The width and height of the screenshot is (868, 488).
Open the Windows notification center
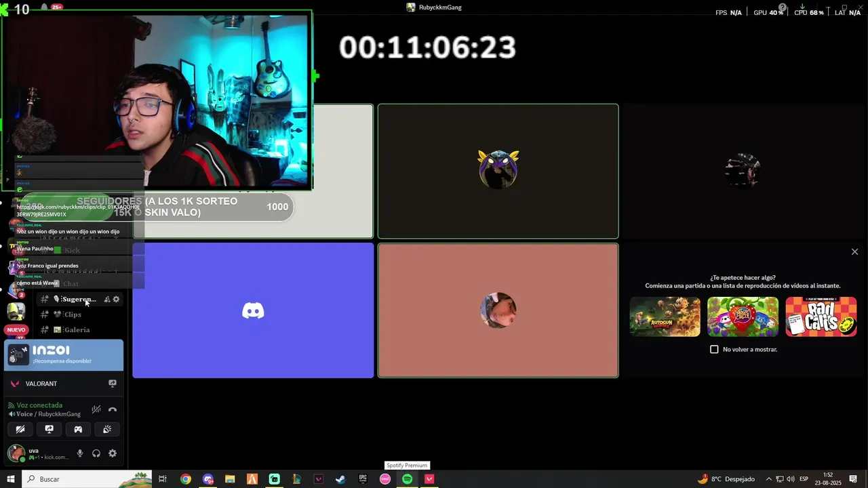(x=853, y=479)
